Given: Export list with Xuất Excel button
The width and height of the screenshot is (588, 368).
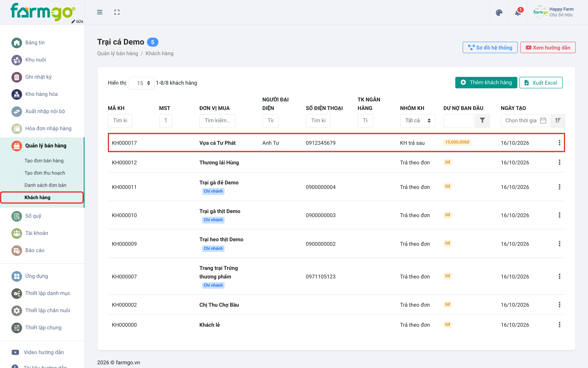Looking at the screenshot, I should tap(541, 83).
